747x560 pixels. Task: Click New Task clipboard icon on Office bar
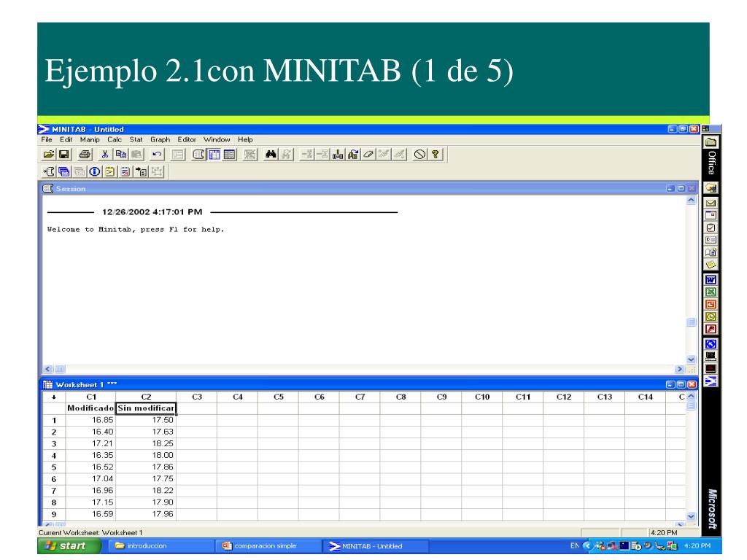711,227
